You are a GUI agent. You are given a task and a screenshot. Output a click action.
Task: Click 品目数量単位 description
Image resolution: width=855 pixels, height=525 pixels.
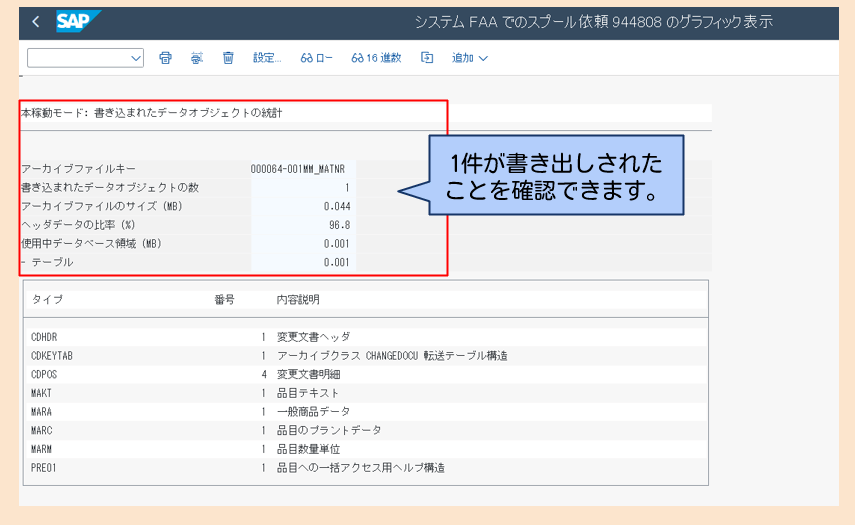tap(309, 449)
